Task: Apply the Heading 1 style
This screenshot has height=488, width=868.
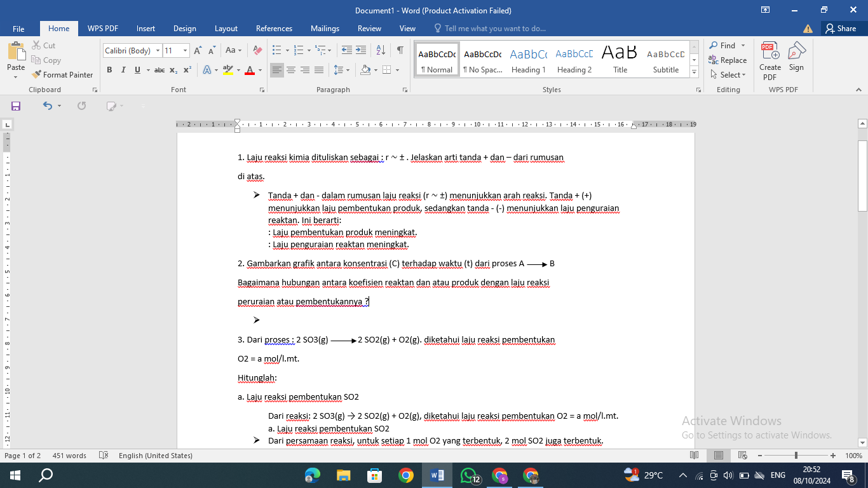Action: (529, 60)
